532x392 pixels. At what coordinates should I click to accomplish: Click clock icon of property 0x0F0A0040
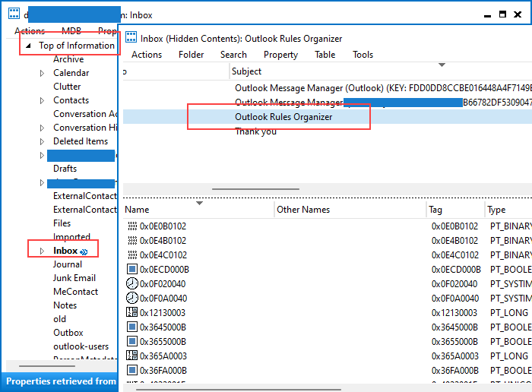coord(132,298)
